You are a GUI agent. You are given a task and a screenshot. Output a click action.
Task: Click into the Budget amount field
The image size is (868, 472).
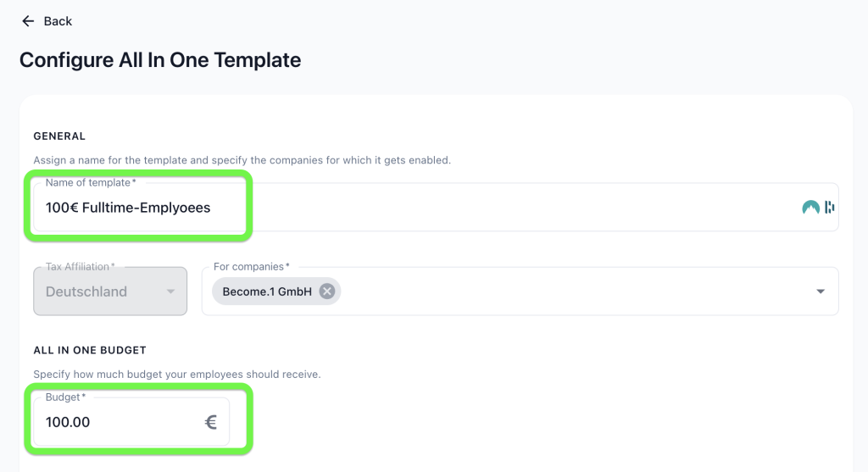(x=131, y=422)
